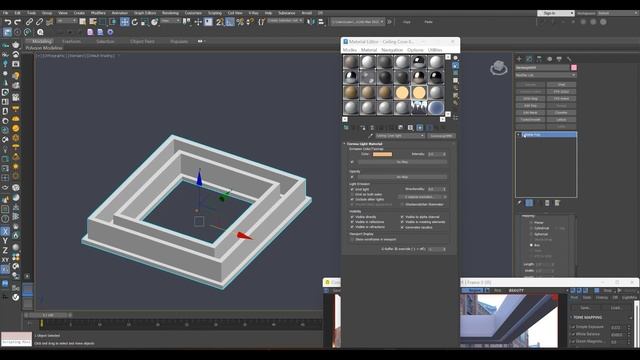Open the material name dropdown in Material Editor
640x360 pixels.
pos(400,136)
